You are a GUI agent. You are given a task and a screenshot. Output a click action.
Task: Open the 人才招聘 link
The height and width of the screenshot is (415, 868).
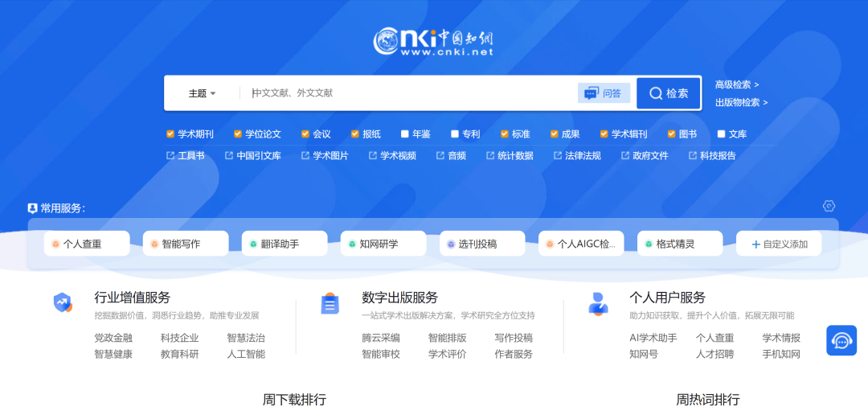pyautogui.click(x=714, y=354)
